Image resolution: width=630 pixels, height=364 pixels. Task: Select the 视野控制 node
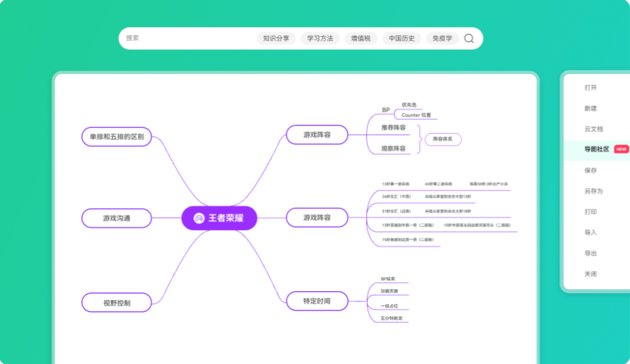pos(116,303)
